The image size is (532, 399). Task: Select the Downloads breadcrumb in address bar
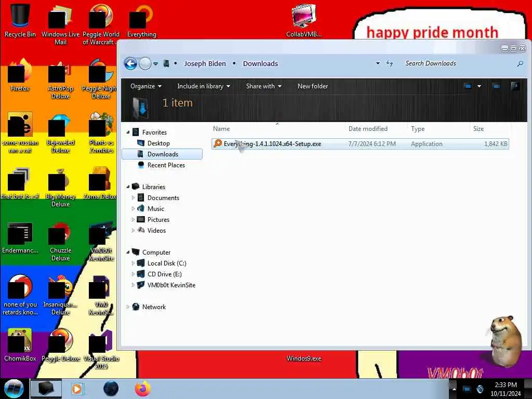[260, 64]
